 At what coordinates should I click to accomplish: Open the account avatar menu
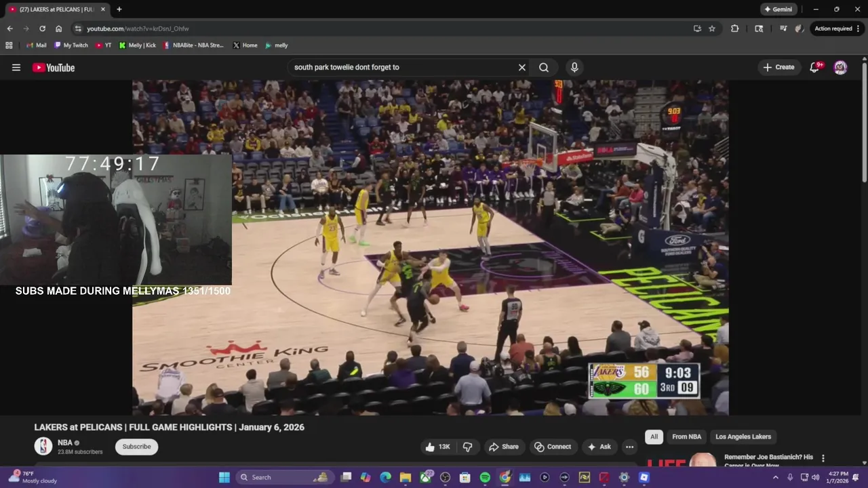(x=840, y=67)
